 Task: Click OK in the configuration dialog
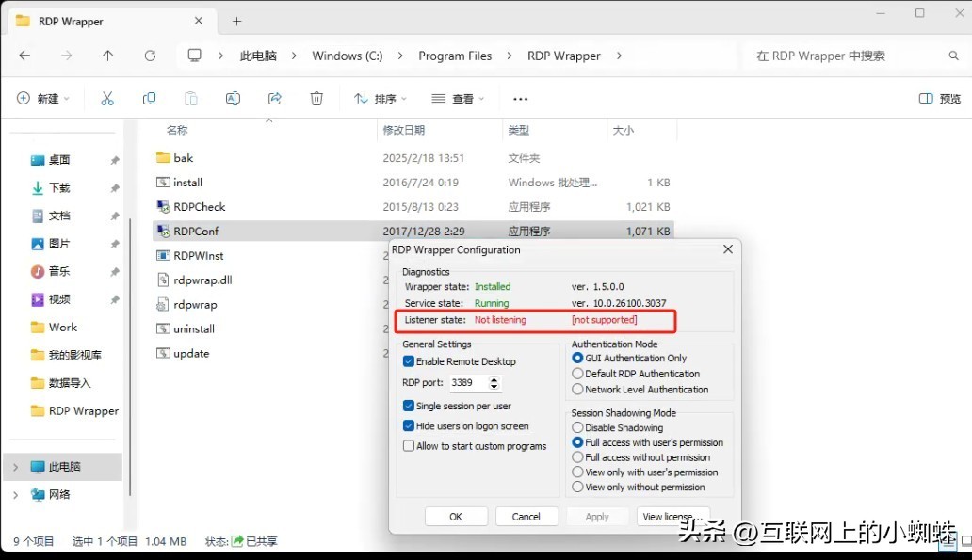[x=456, y=517]
